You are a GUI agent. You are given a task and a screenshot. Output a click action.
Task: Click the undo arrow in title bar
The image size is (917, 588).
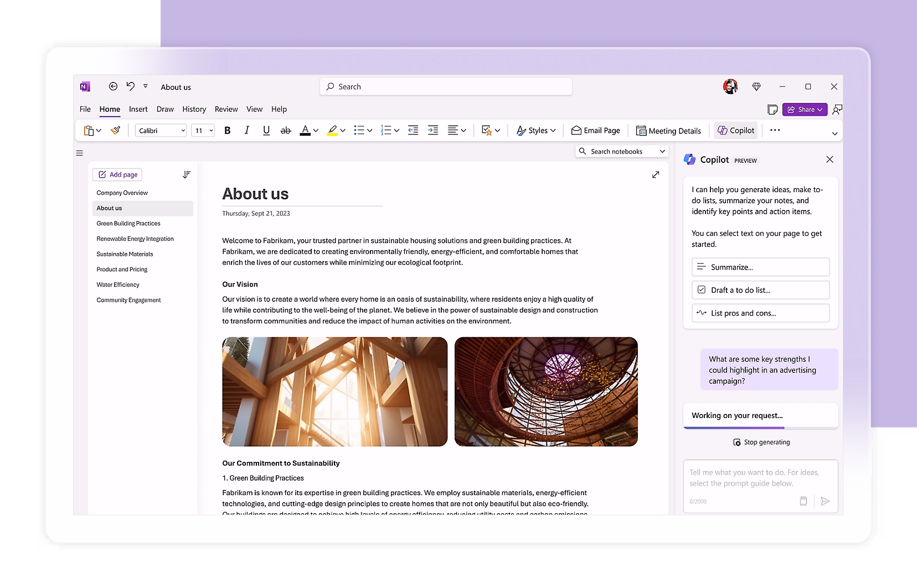pyautogui.click(x=130, y=86)
